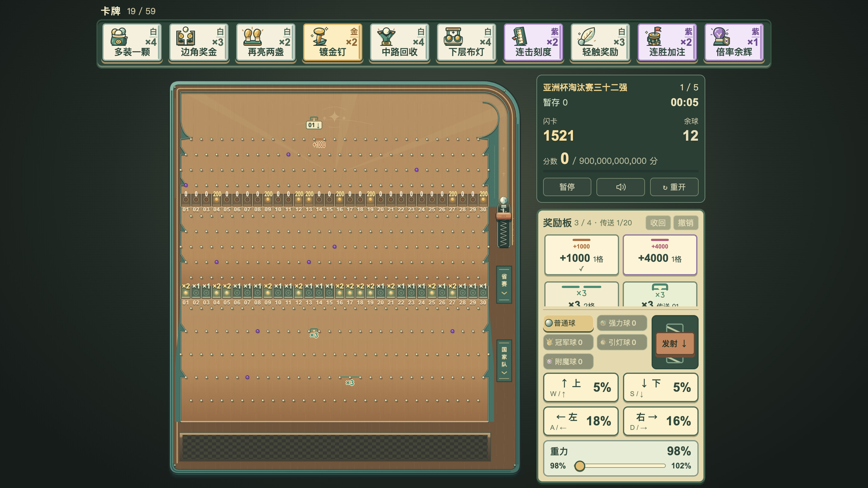
Task: Click 撤销 to undo placement
Action: (686, 223)
